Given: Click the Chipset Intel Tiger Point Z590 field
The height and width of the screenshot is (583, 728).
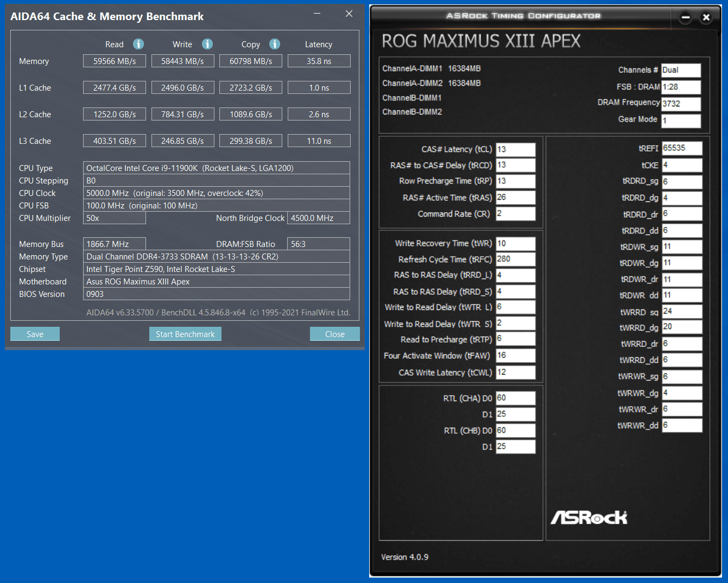Looking at the screenshot, I should click(216, 269).
